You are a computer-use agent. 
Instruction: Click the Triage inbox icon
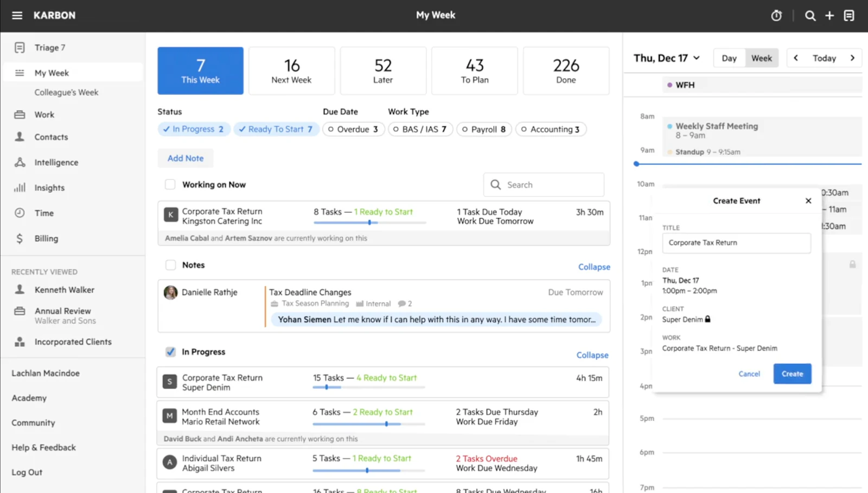tap(20, 48)
